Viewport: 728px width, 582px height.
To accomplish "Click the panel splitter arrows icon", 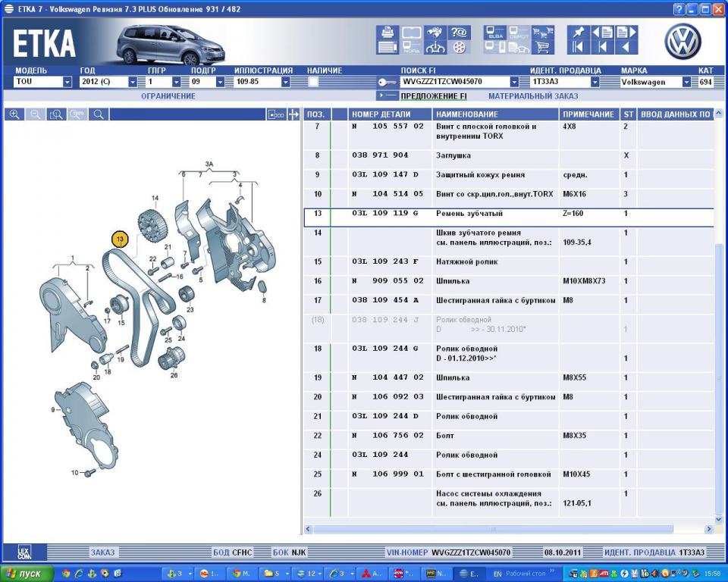I will [293, 114].
